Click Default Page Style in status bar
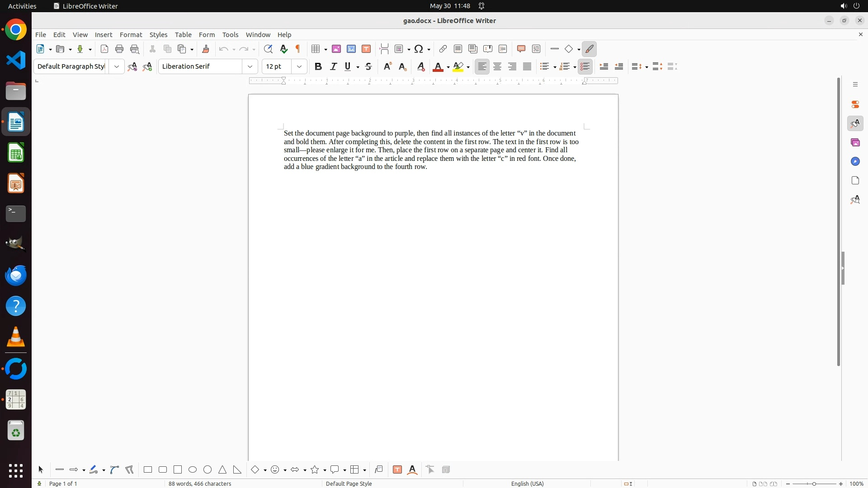Screen dimensions: 868x488 click(349, 483)
